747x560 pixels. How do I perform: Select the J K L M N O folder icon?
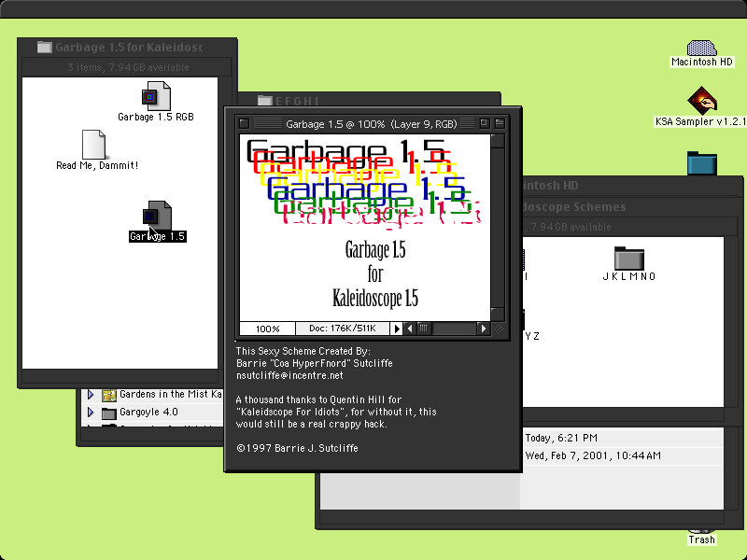coord(628,259)
